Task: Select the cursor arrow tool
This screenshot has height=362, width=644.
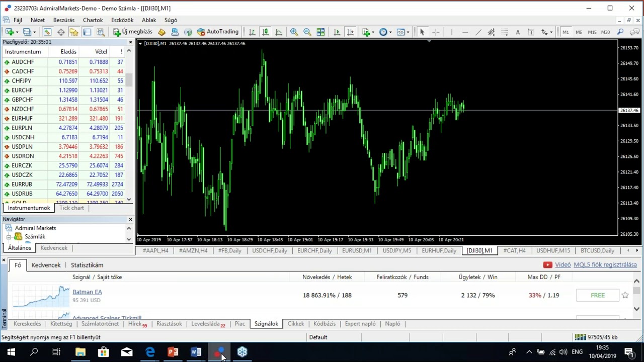Action: [422, 32]
